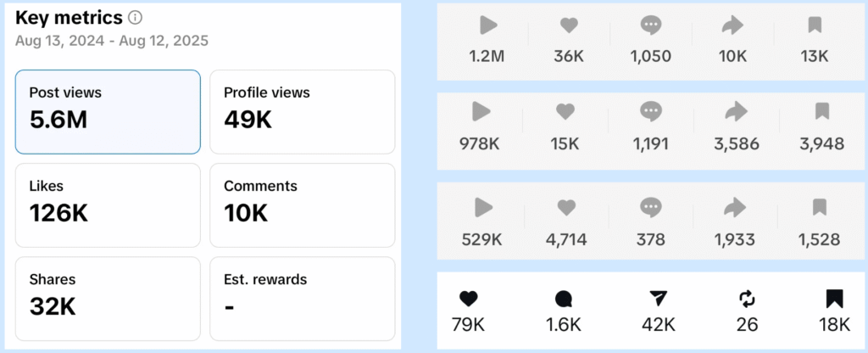Screen dimensions: 868x353
Task: Click the Aug 13, 2024 date range
Action: pyautogui.click(x=112, y=41)
